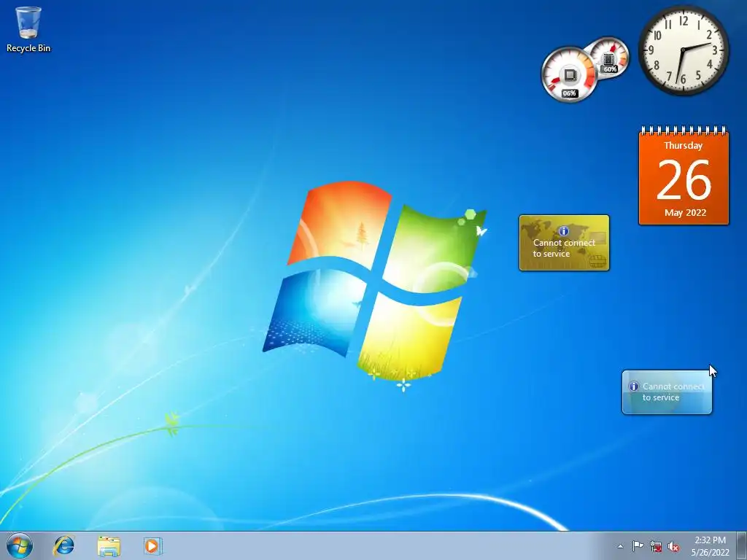Click the taskbar date 5/26/2022
This screenshot has width=747, height=560.
tap(711, 553)
